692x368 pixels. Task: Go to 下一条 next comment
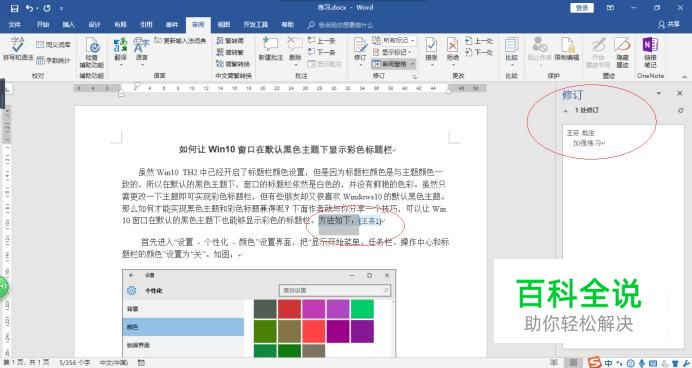click(x=321, y=52)
